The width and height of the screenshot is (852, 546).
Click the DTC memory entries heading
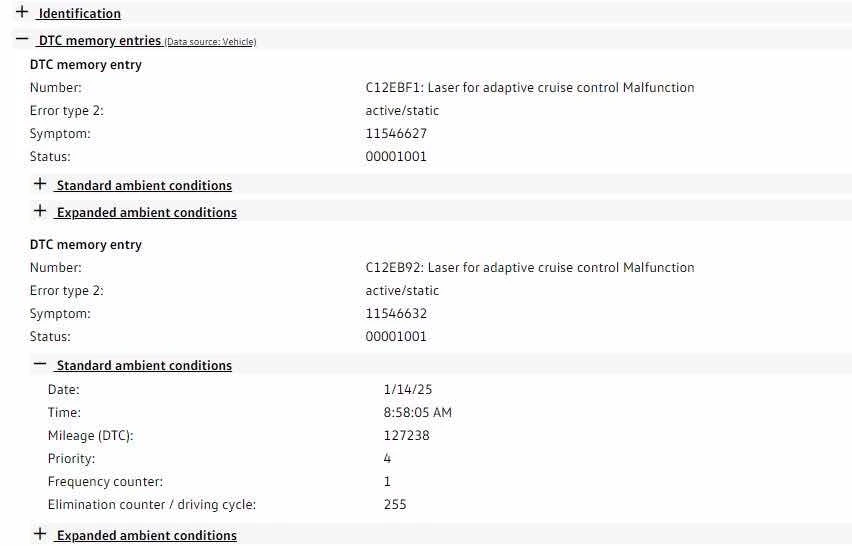click(100, 41)
